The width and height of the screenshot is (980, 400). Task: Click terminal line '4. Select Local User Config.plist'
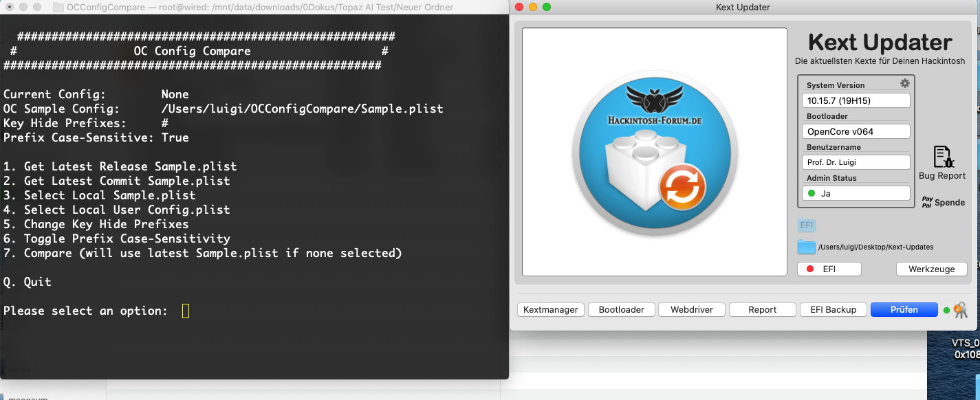[x=116, y=210]
